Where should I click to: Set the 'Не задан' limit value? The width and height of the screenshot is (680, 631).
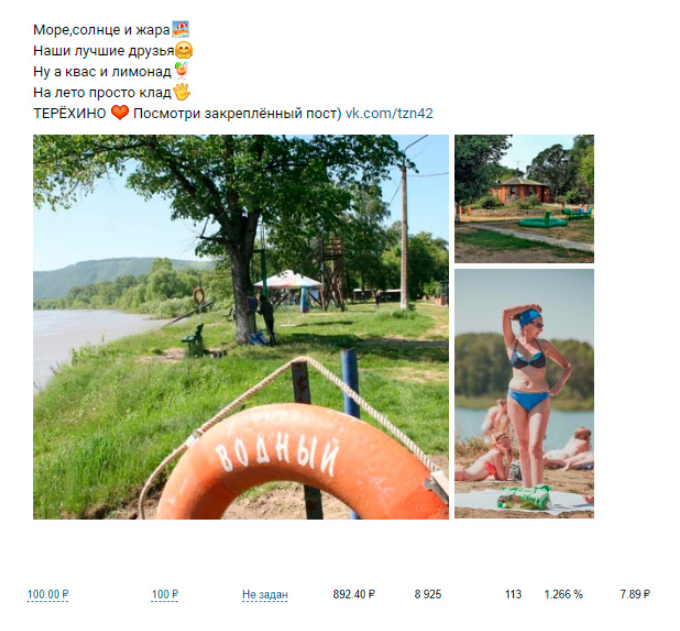point(265,594)
